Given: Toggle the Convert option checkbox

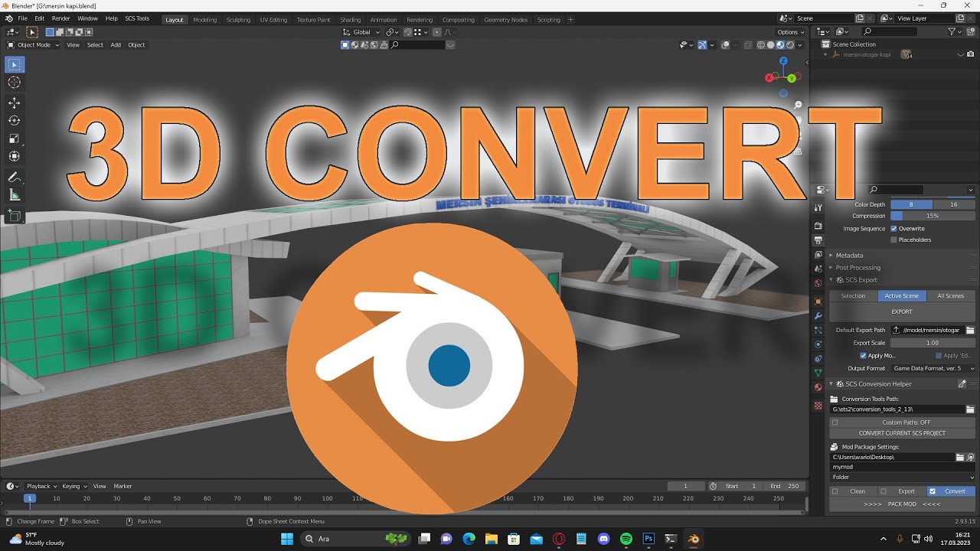Looking at the screenshot, I should pyautogui.click(x=932, y=491).
